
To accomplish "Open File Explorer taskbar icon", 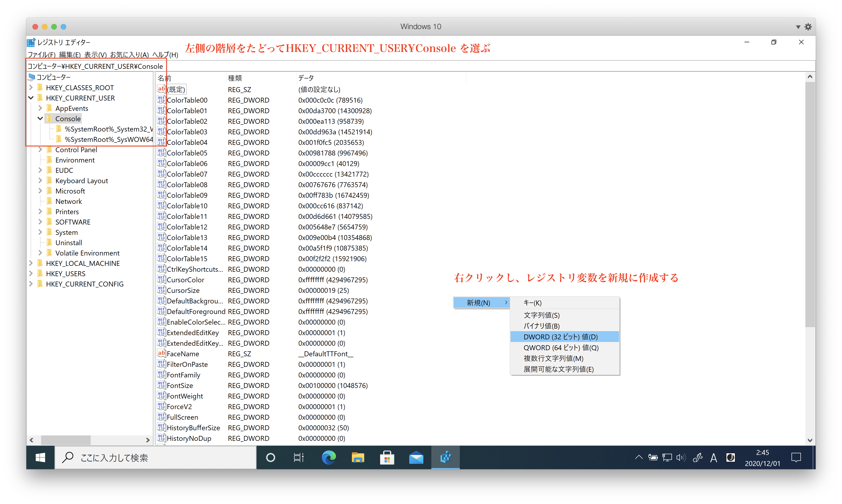I will coord(358,458).
